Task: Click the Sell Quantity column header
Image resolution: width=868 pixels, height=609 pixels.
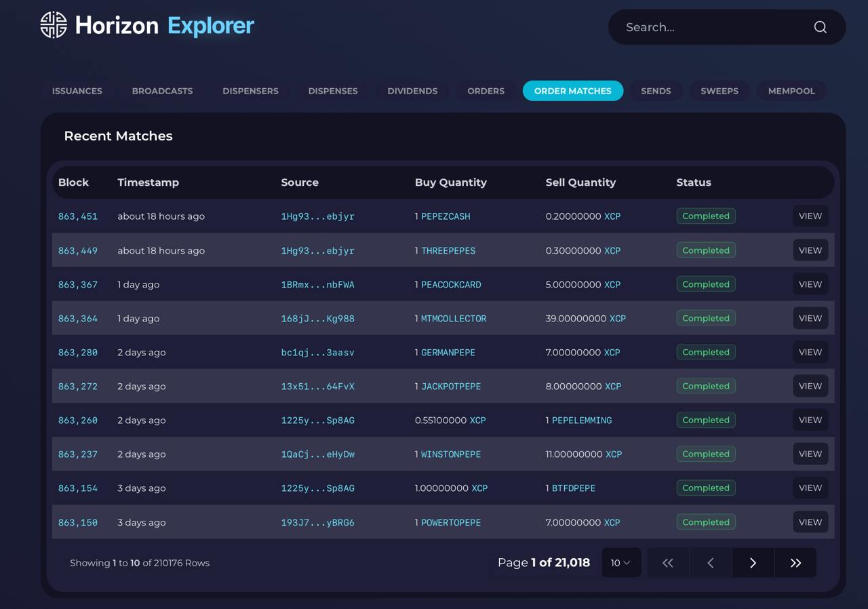Action: coord(580,182)
